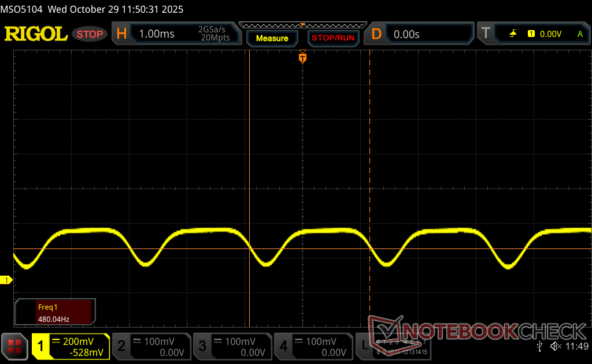Select the rising edge trigger icon
This screenshot has width=592, height=364.
(x=513, y=34)
